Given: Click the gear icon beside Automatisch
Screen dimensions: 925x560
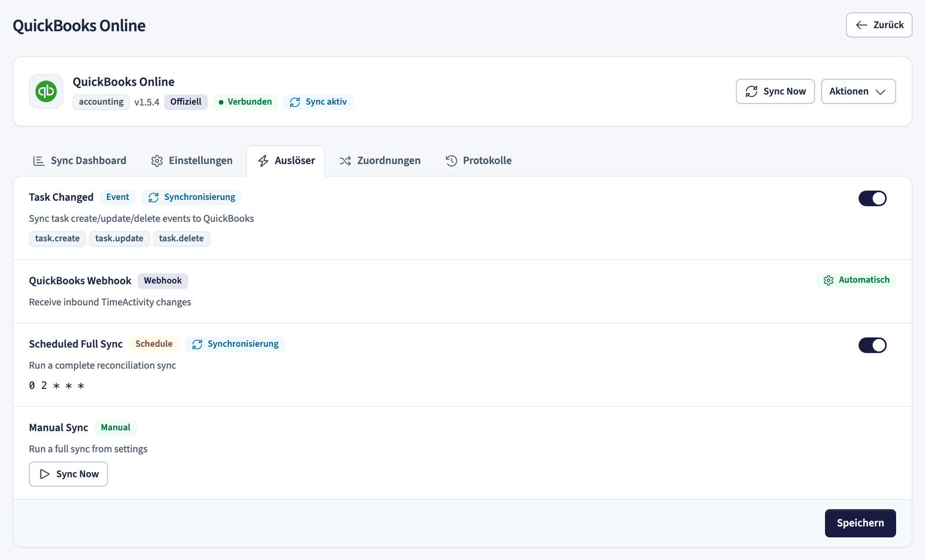Looking at the screenshot, I should [x=828, y=280].
